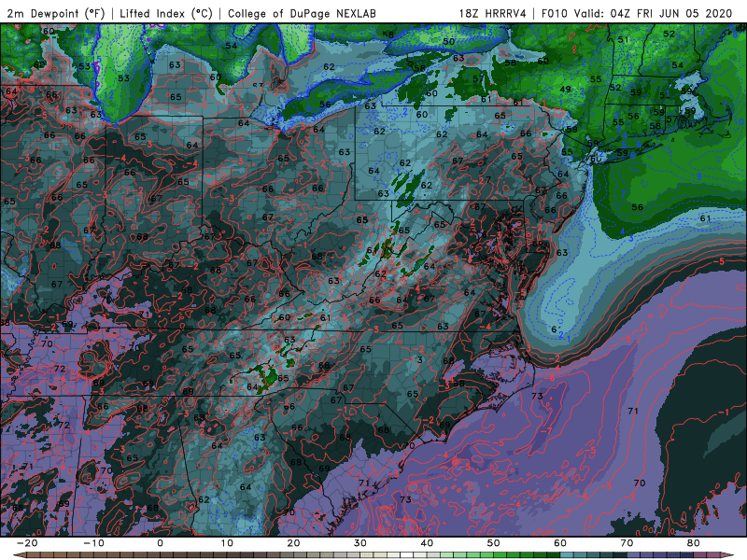Click the 50 label on the color scale
747x560 pixels.
[x=494, y=543]
